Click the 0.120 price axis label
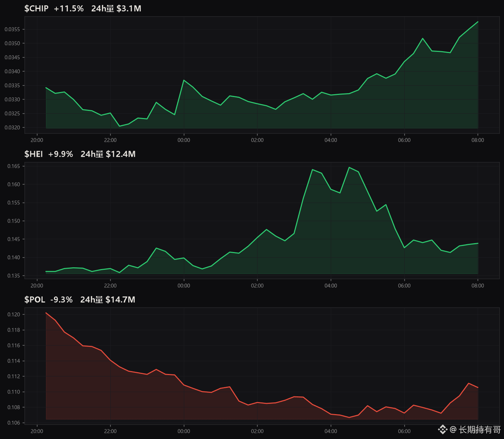The height and width of the screenshot is (439, 504). [x=14, y=315]
